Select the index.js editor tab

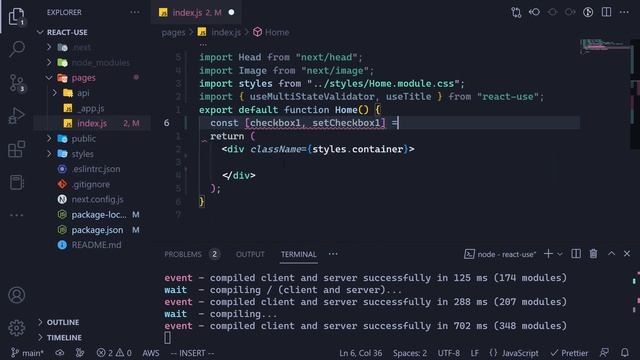click(196, 13)
